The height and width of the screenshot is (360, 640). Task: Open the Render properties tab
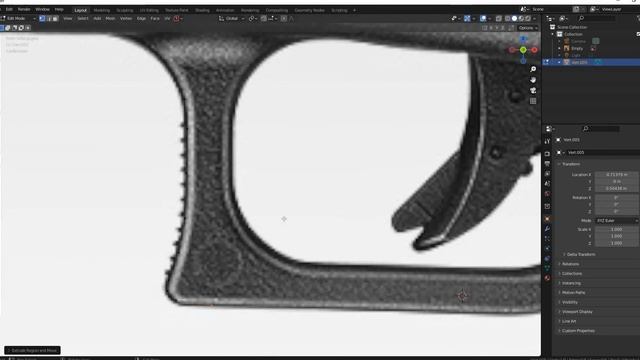point(547,154)
